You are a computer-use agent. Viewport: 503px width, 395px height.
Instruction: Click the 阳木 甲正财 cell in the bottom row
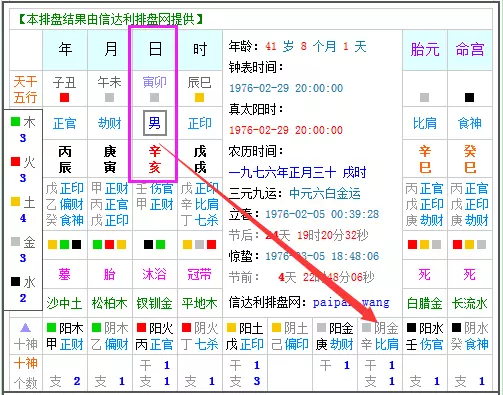click(65, 336)
